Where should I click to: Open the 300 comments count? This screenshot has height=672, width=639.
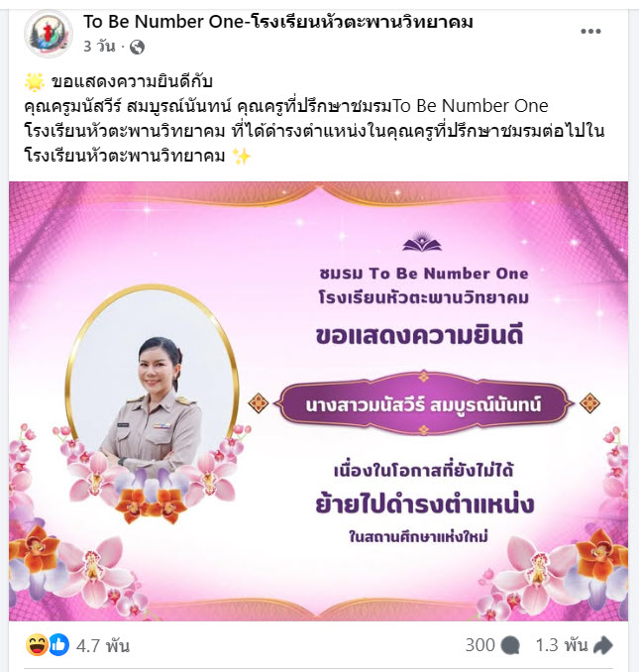coord(480,645)
